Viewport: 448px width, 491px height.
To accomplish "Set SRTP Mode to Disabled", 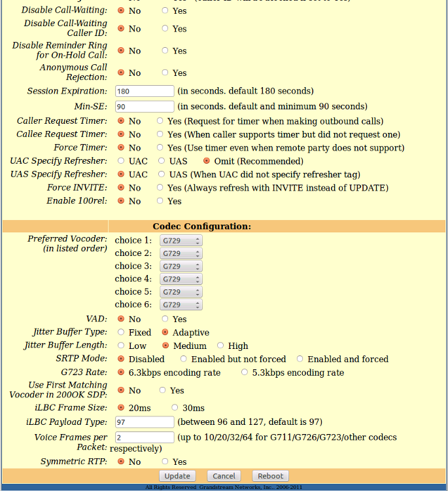I will [121, 359].
